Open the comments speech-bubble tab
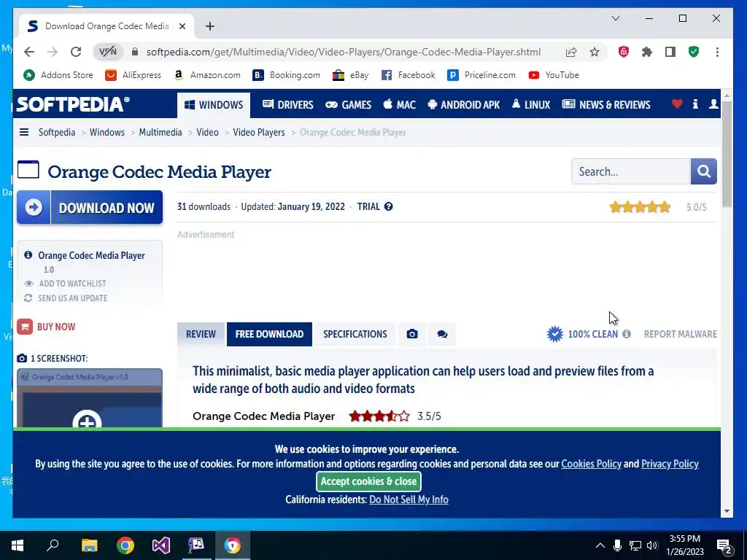747x560 pixels. click(442, 334)
